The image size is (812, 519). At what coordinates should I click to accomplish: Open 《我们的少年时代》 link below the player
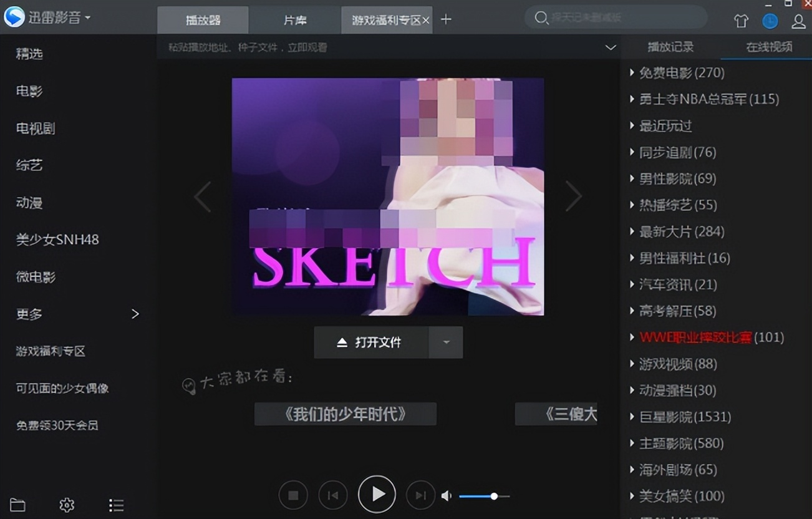(345, 412)
